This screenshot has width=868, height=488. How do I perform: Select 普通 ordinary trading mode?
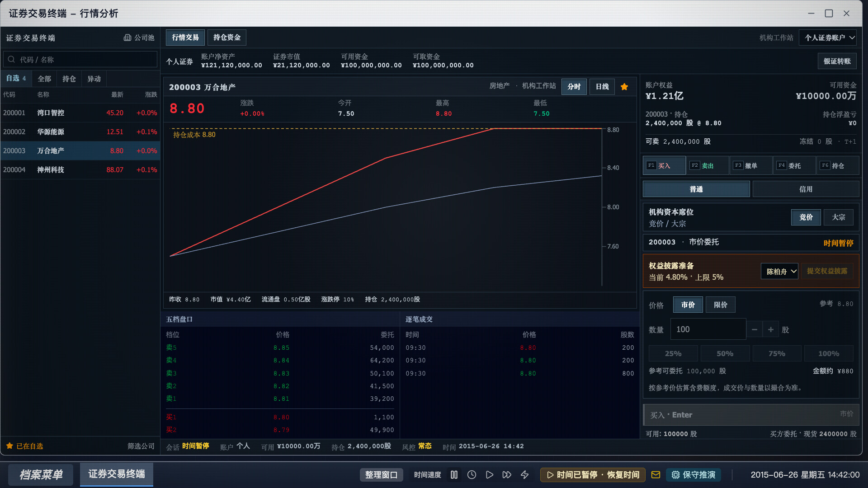696,189
